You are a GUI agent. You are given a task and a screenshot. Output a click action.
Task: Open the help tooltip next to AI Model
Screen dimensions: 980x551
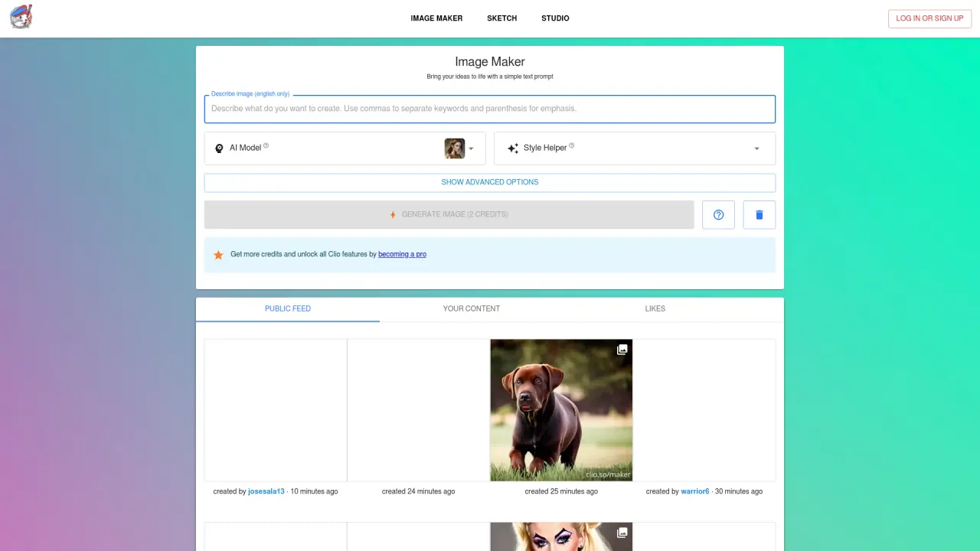(x=266, y=145)
